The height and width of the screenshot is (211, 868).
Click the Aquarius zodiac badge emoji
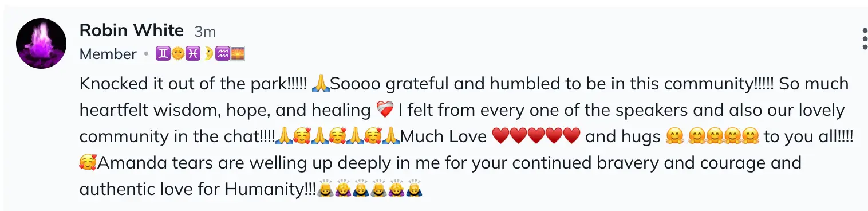[223, 54]
